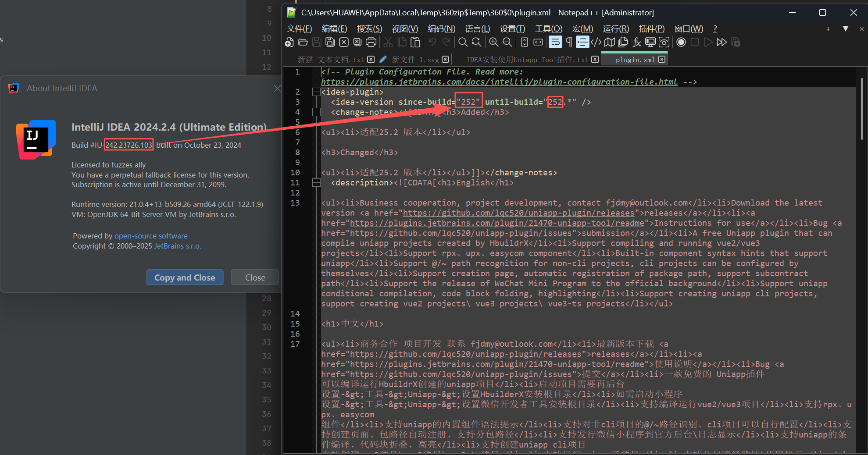The width and height of the screenshot is (868, 455).
Task: Toggle Word Wrap in the toolbar
Action: pyautogui.click(x=555, y=43)
